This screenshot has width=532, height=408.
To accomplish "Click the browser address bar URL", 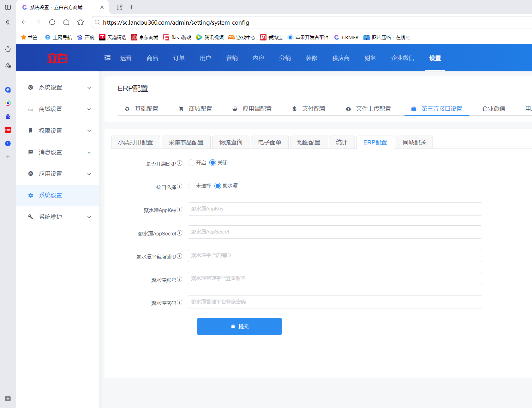I will pos(176,22).
